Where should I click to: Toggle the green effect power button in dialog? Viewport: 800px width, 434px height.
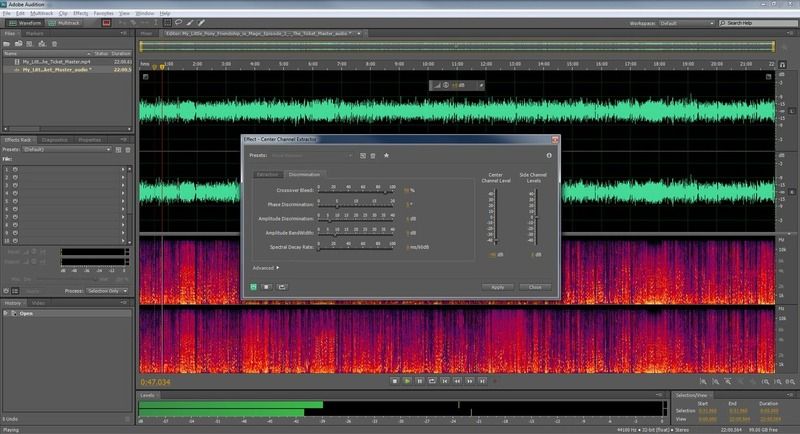(x=253, y=287)
